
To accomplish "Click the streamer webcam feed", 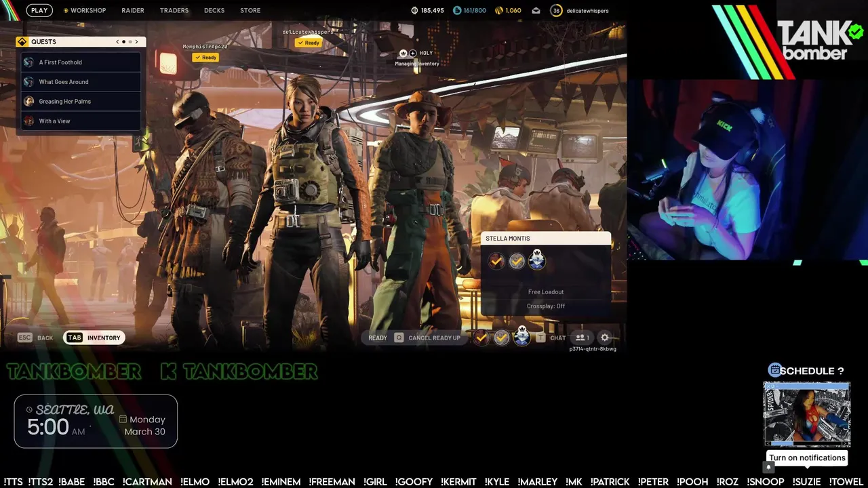I will click(x=747, y=169).
